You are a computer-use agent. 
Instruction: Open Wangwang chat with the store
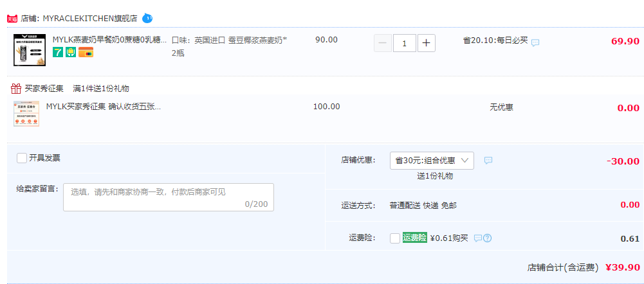147,18
